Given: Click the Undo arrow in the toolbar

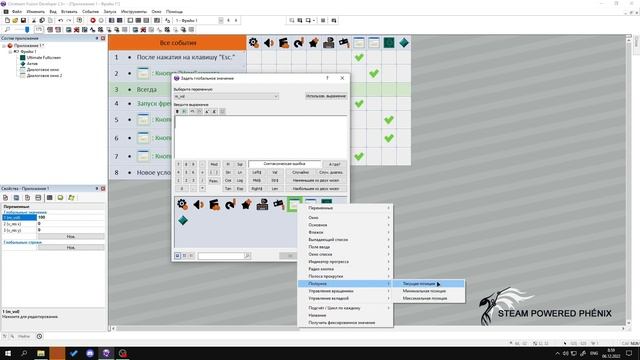Looking at the screenshot, I should (x=60, y=20).
